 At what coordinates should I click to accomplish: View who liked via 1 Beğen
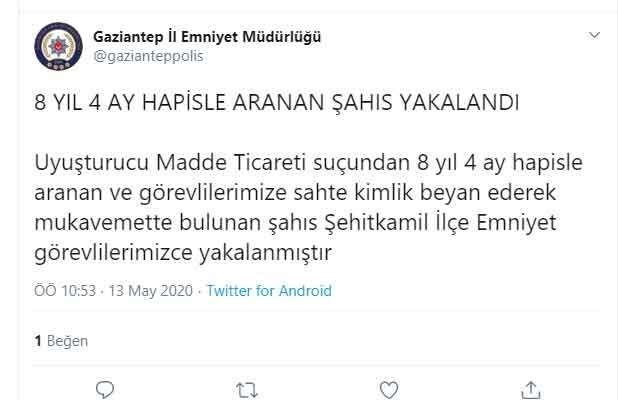pos(61,341)
